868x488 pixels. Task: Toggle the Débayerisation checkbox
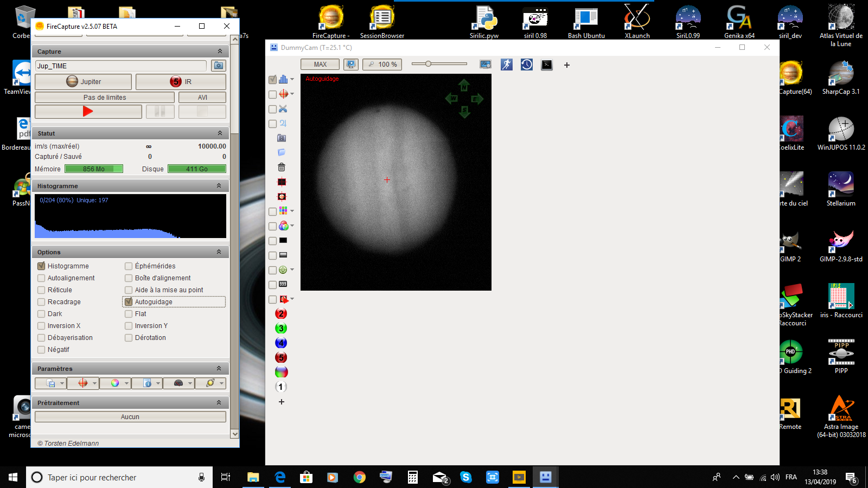click(41, 338)
